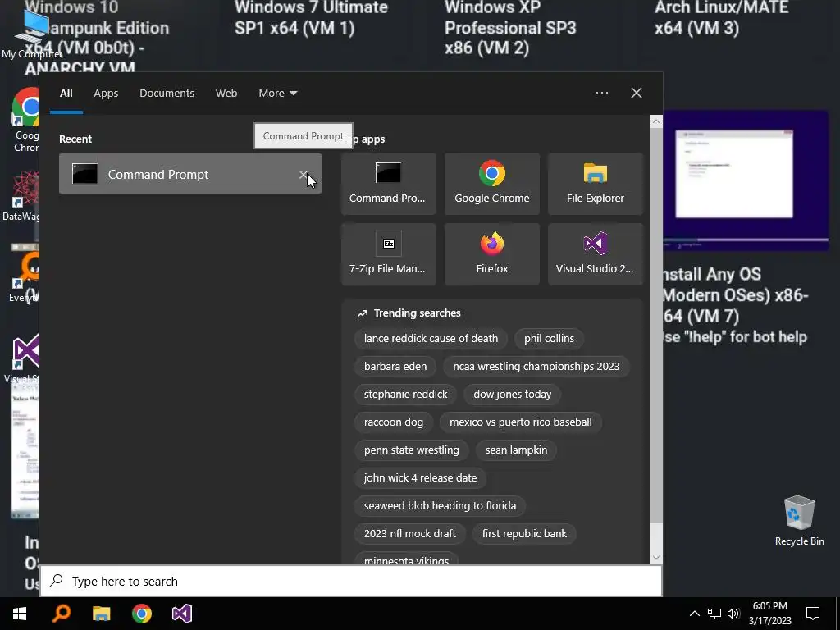Open the volume speaker tray icon

click(x=733, y=614)
